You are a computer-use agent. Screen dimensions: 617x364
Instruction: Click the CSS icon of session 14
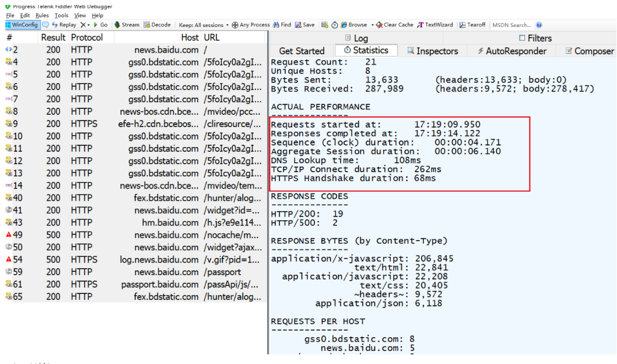(9, 185)
